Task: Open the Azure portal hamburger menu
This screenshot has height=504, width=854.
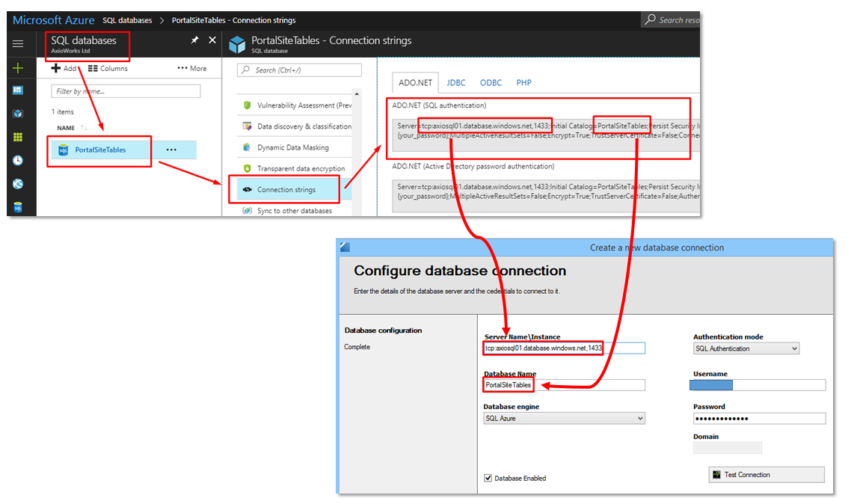Action: tap(18, 43)
